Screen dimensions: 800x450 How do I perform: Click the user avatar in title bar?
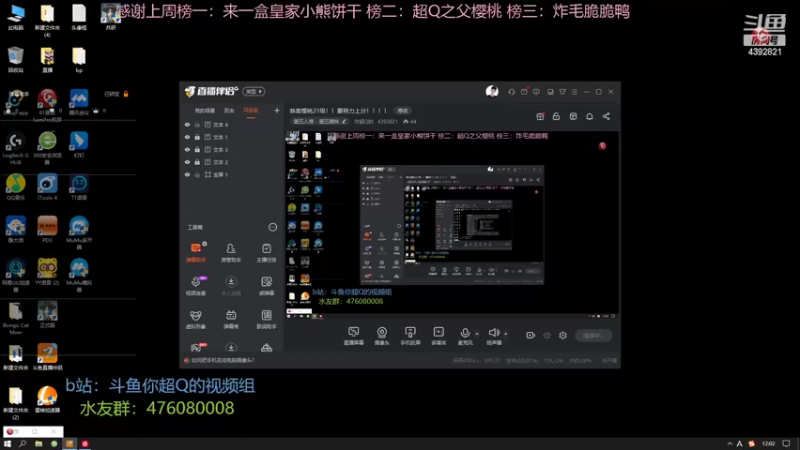click(492, 91)
